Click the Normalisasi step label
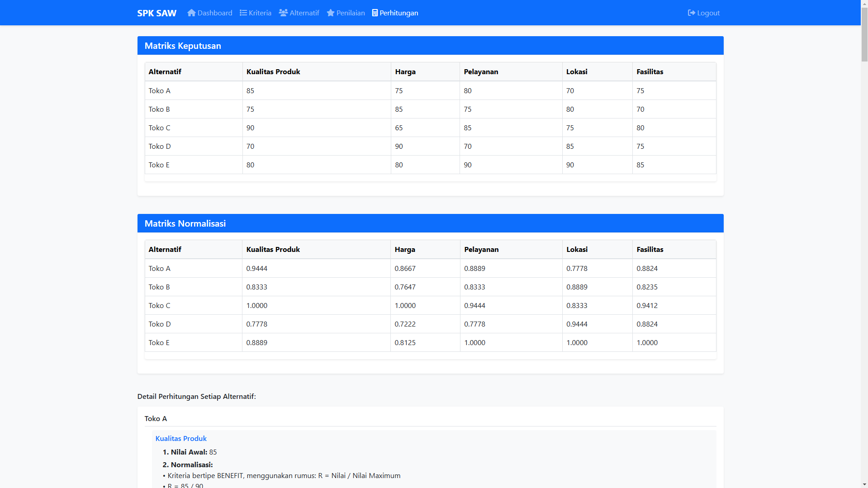Screen dimensions: 868x488 [x=188, y=464]
